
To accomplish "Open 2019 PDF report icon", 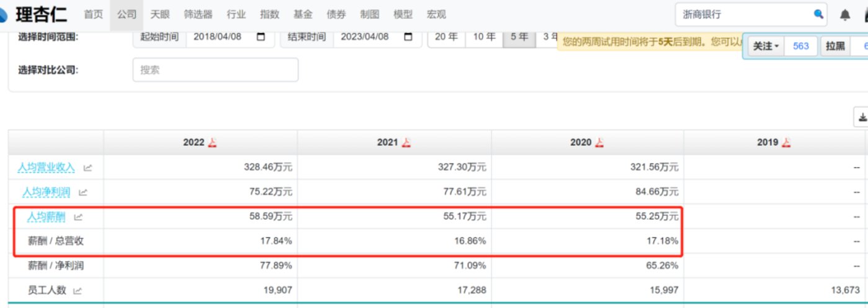I will point(786,143).
